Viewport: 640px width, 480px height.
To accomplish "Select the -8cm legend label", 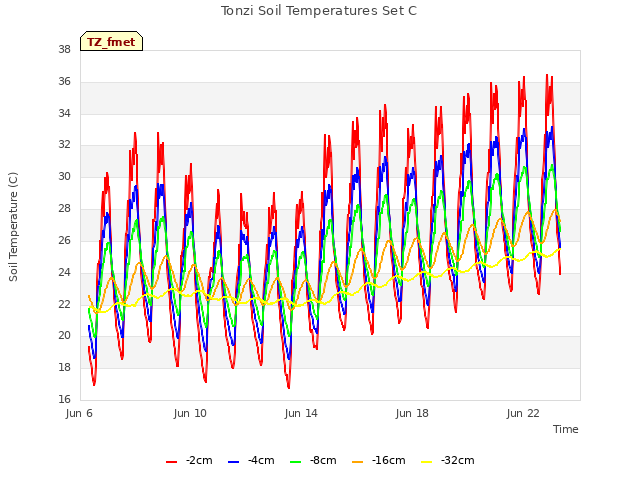I will [323, 460].
